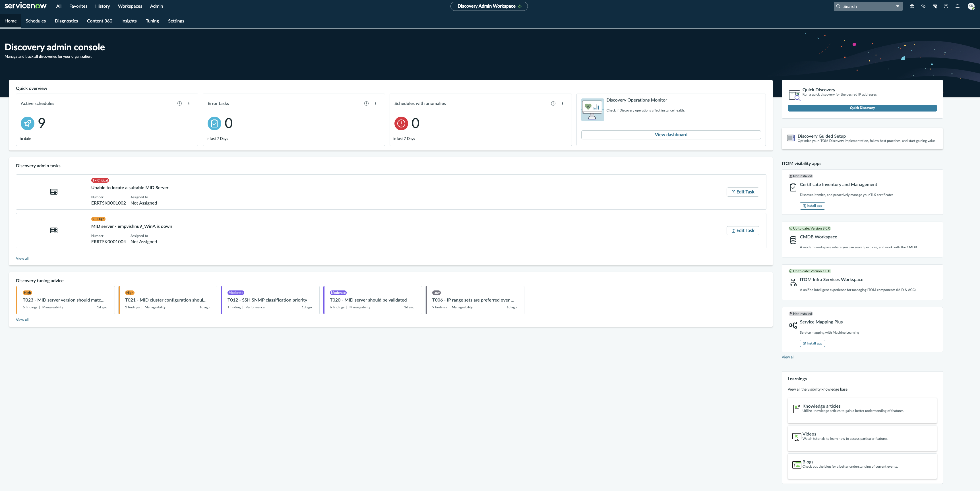The image size is (980, 491).
Task: Click the anomalies red alert icon
Action: click(401, 123)
